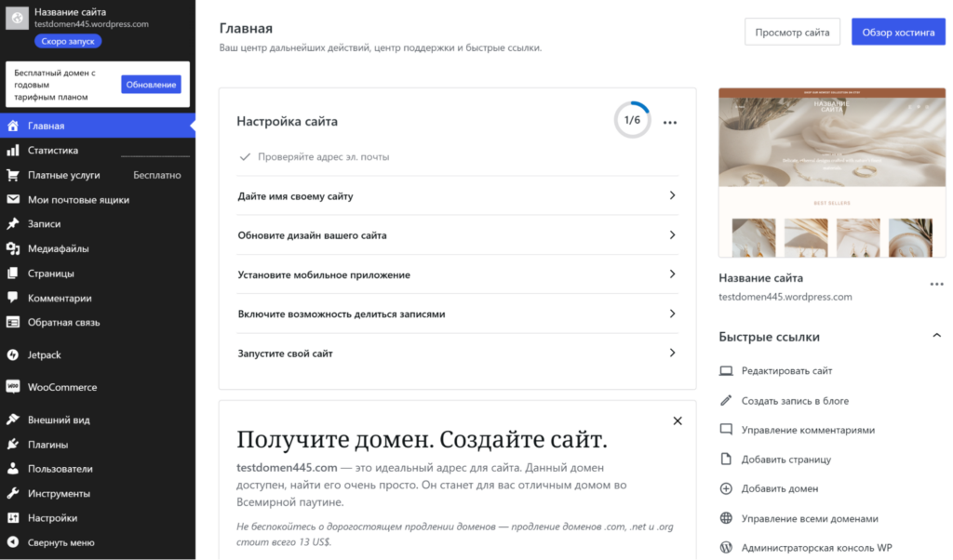Screen dimensions: 953x560
Task: Open Мои почтовые ящики in the sidebar
Action: pyautogui.click(x=98, y=199)
